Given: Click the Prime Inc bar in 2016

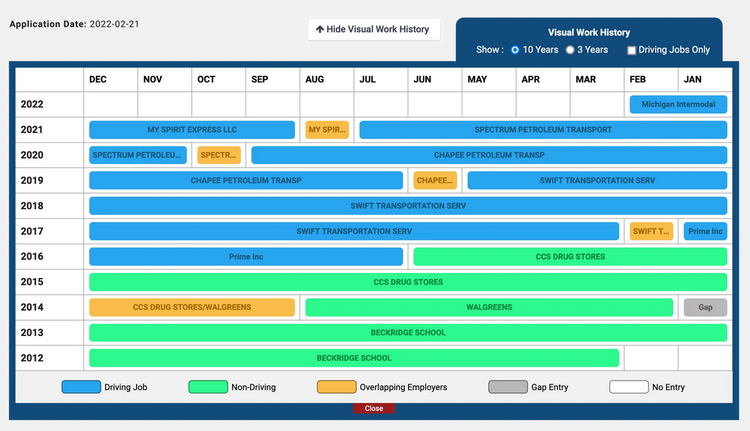Looking at the screenshot, I should (x=246, y=256).
